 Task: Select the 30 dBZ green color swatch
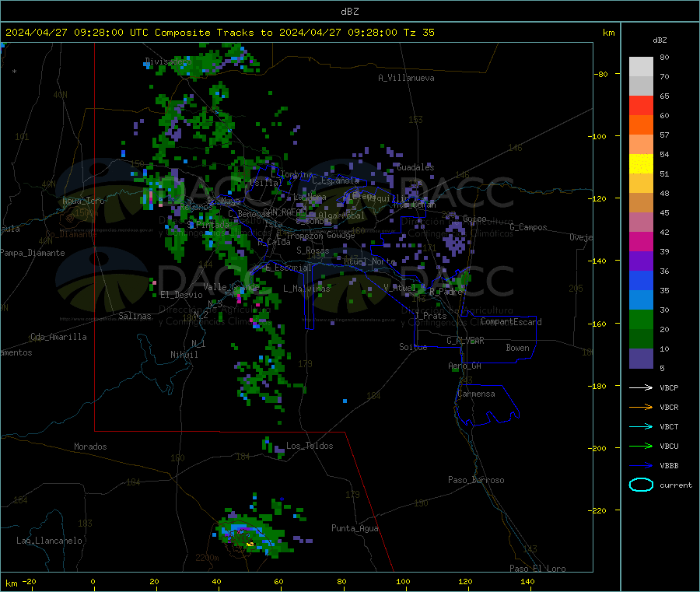pyautogui.click(x=641, y=319)
